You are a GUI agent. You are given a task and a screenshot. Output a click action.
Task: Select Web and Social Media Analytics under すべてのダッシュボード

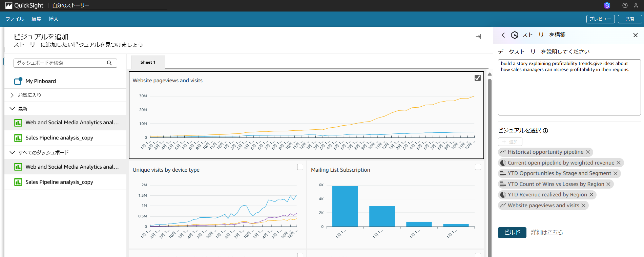tap(65, 167)
